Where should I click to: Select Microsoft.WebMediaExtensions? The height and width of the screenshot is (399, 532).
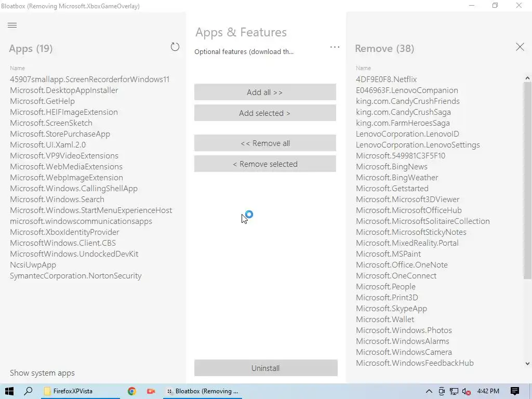pos(66,167)
